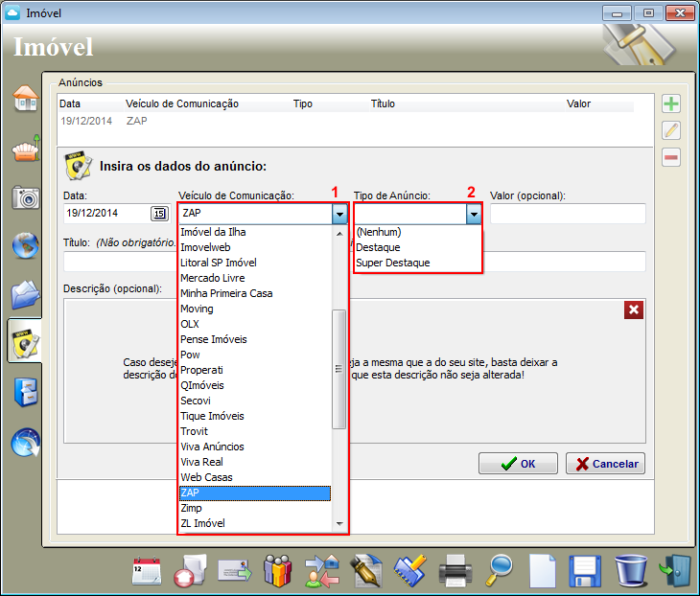
Task: Click the person with house exchange arrows icon
Action: point(322,570)
